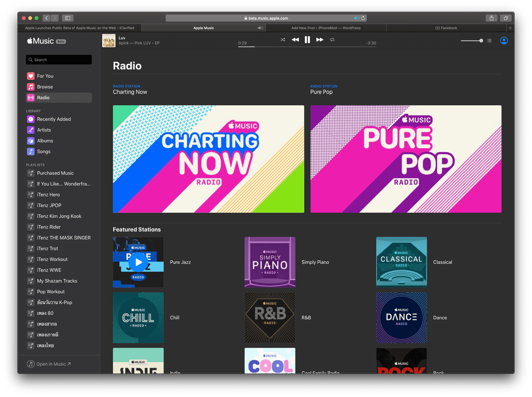Click the Browse music note icon

pyautogui.click(x=31, y=87)
